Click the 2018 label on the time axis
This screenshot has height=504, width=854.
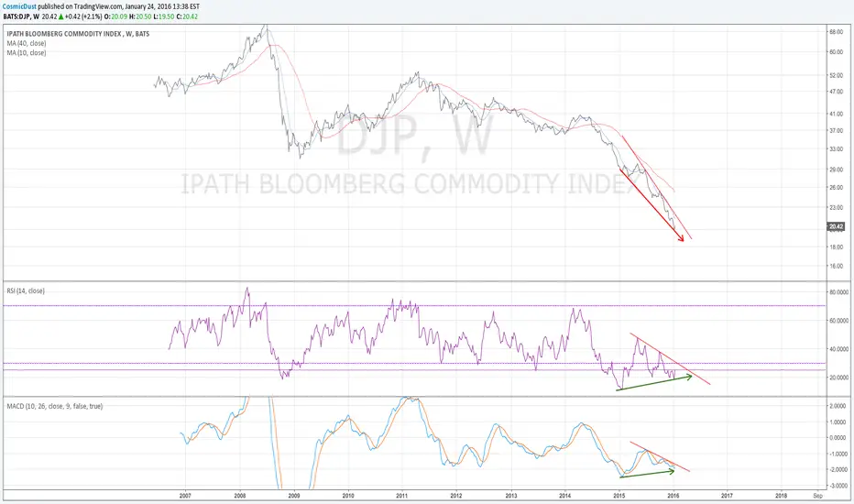(x=781, y=496)
